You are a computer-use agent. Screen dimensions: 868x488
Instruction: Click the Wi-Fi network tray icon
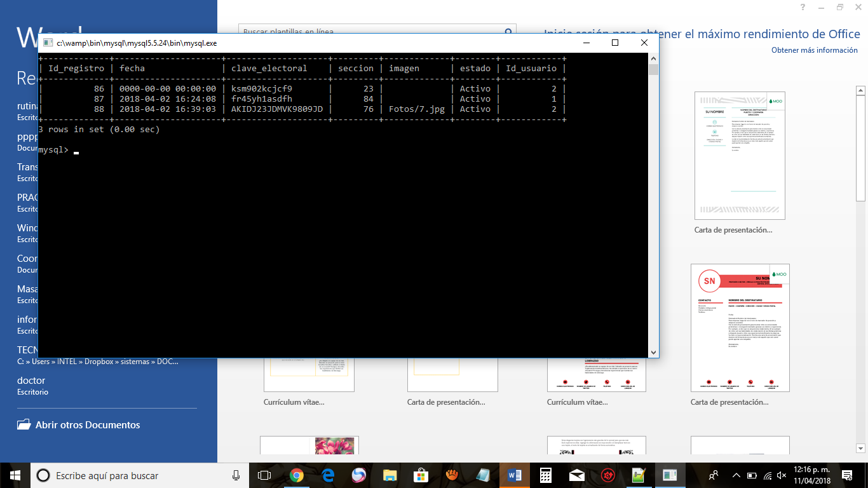(x=768, y=475)
